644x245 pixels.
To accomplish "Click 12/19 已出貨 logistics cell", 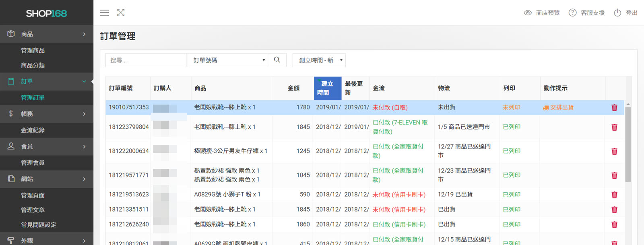I will click(x=455, y=194).
